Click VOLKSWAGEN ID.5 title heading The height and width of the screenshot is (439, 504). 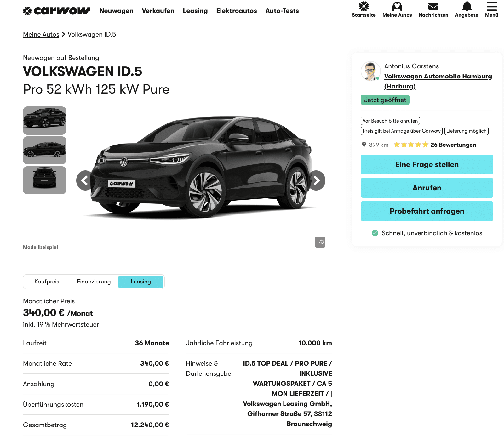[83, 71]
